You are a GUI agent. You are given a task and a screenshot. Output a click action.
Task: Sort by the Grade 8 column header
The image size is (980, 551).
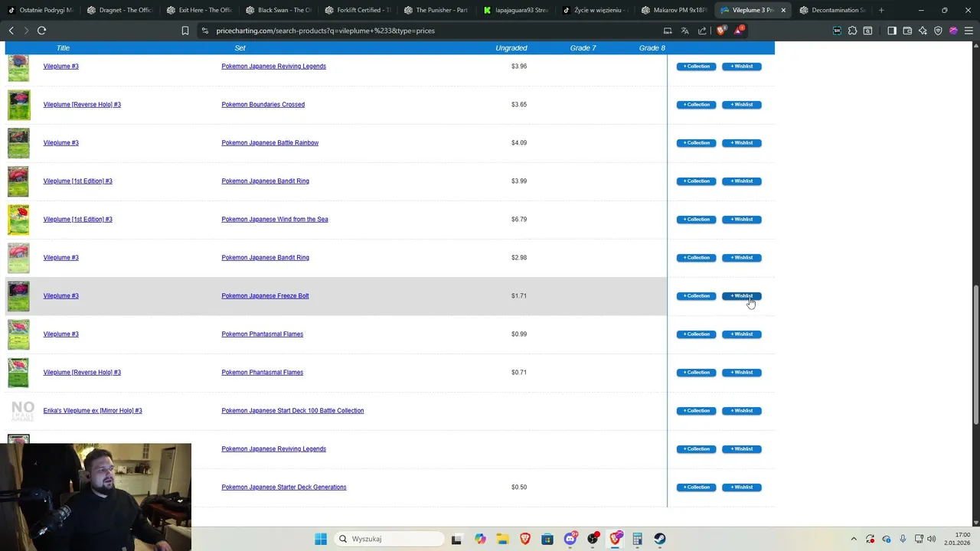652,48
